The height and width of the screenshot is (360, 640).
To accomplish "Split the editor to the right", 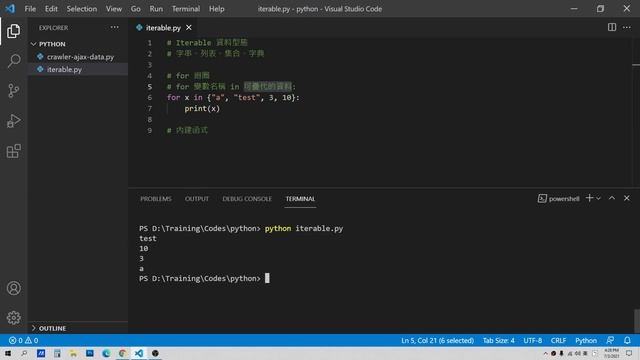I will pyautogui.click(x=611, y=27).
